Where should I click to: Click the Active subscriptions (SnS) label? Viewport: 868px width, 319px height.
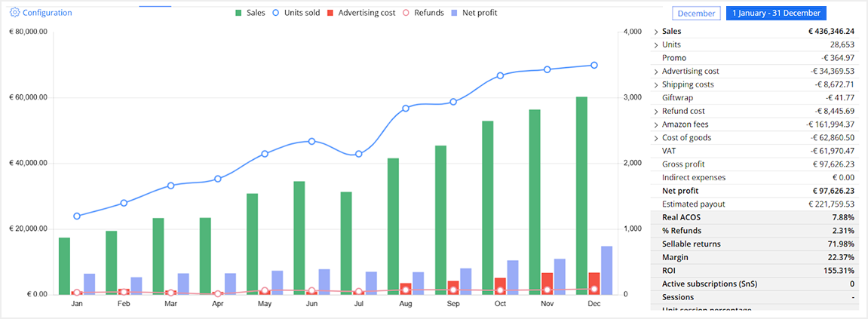[x=710, y=284]
